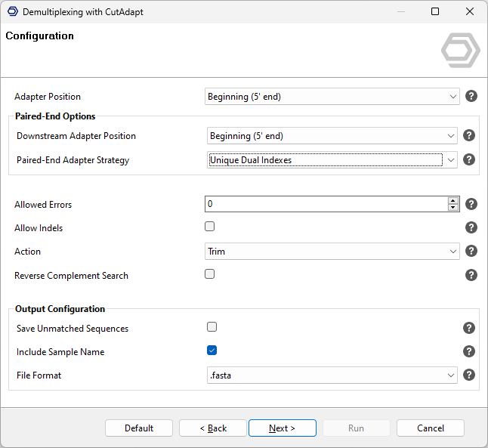Click help icon for Save Unmatched Sequences
The height and width of the screenshot is (448, 488).
click(468, 328)
